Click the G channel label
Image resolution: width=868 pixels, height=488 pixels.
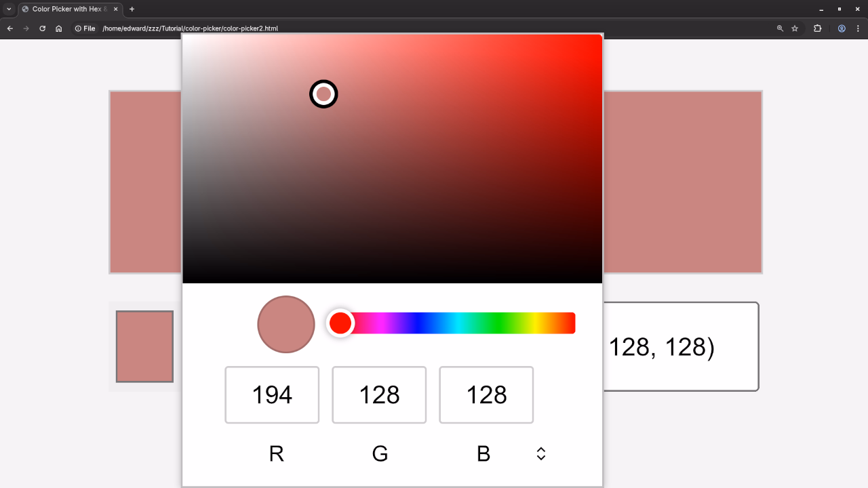[x=380, y=453]
